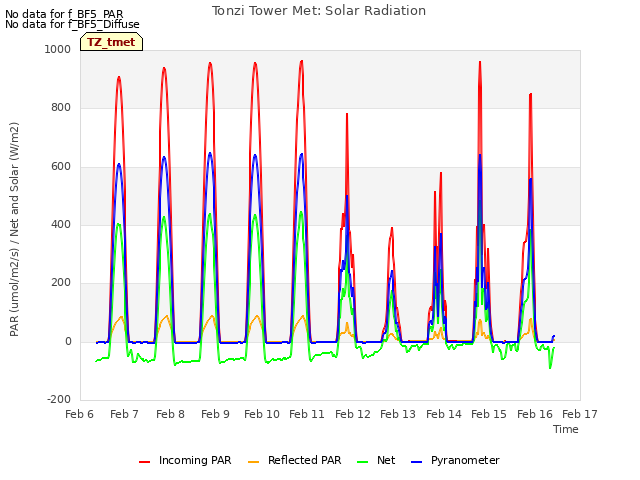Click the 600 y-axis tick label
This screenshot has width=640, height=480.
click(x=61, y=167)
